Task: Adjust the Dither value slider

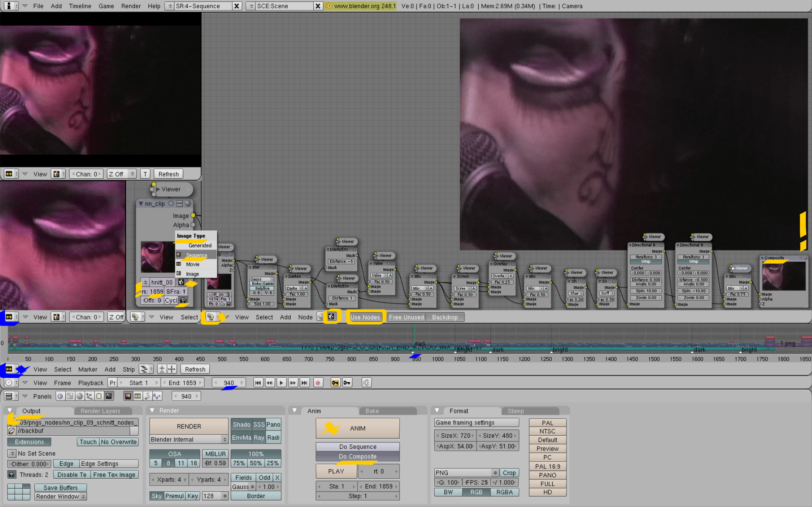Action: pyautogui.click(x=29, y=464)
